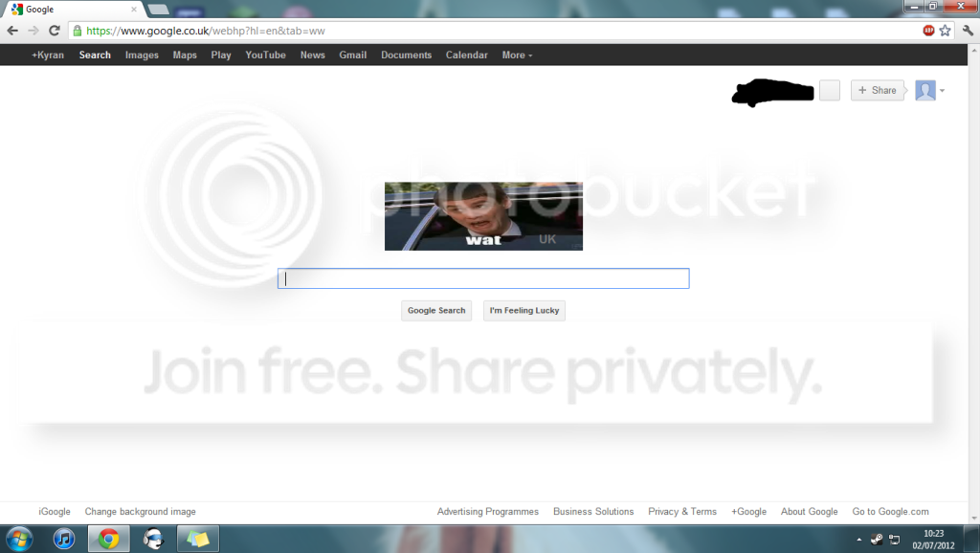Expand account dropdown arrow beside avatar

[x=942, y=91]
